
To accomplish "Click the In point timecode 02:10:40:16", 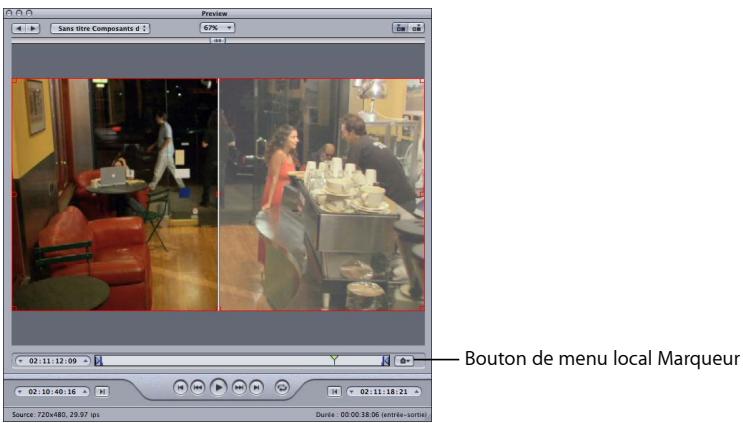I will 53,384.
